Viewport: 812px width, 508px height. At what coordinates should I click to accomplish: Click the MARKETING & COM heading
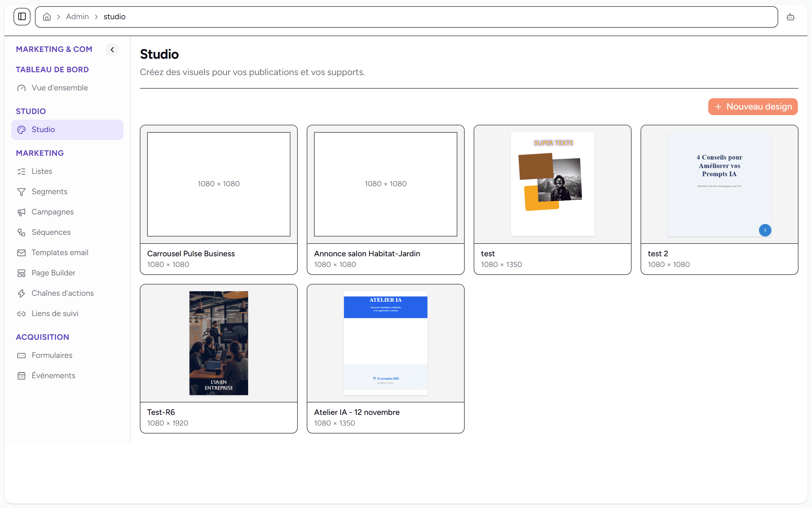[x=54, y=49]
